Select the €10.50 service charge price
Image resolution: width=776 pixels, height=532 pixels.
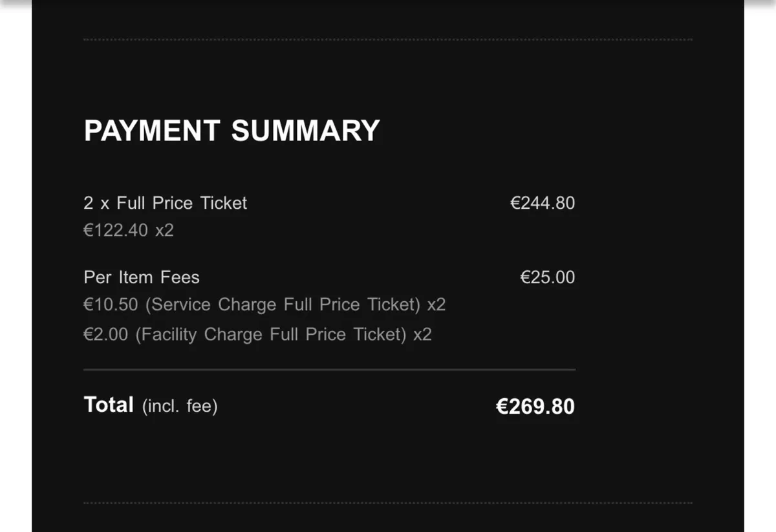(x=111, y=304)
